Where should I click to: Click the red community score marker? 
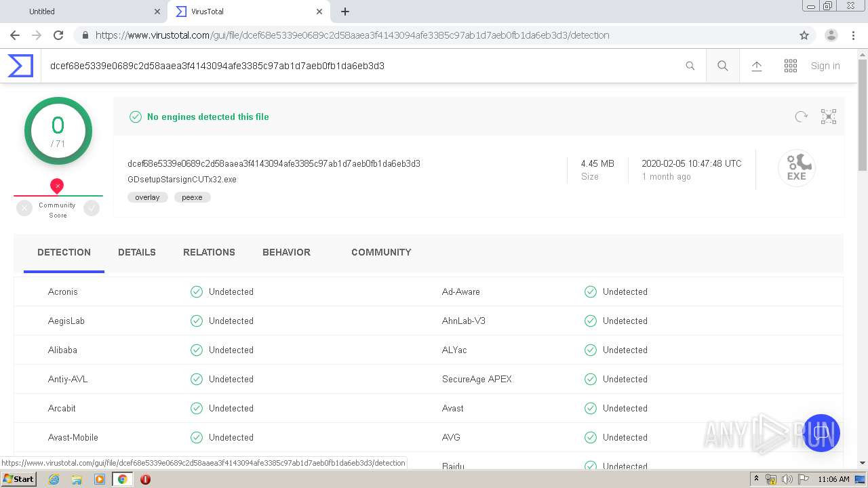point(57,186)
